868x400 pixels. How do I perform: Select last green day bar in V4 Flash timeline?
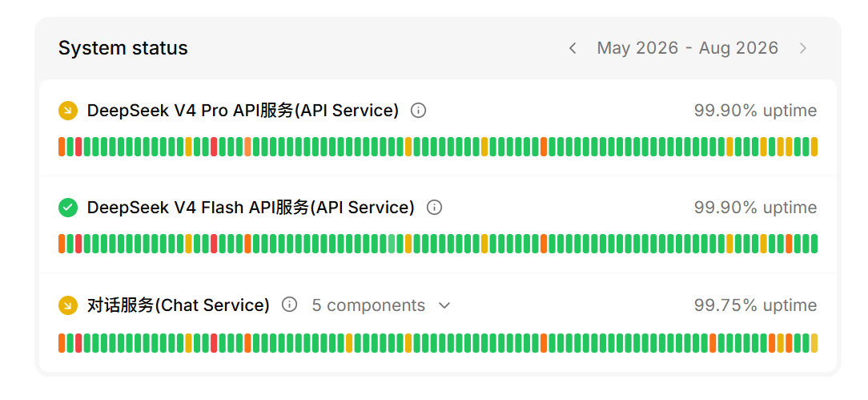tap(814, 244)
